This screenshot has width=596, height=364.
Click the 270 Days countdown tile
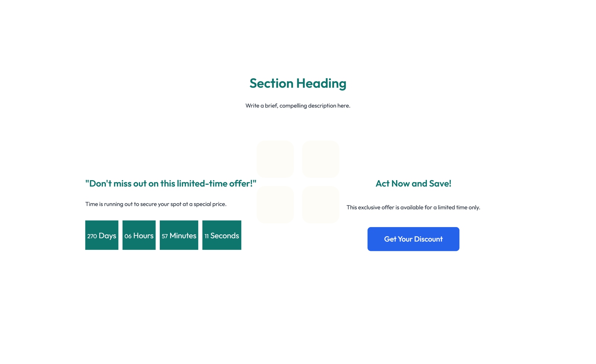tap(101, 235)
